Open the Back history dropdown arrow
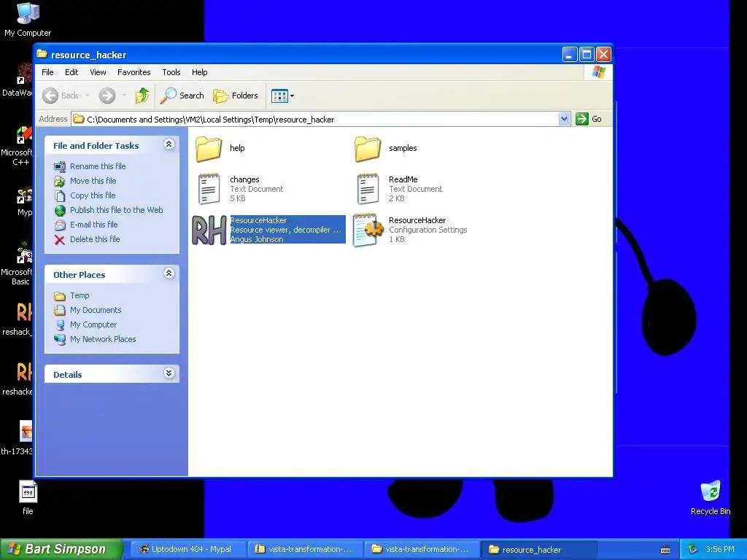The image size is (747, 560). click(88, 96)
